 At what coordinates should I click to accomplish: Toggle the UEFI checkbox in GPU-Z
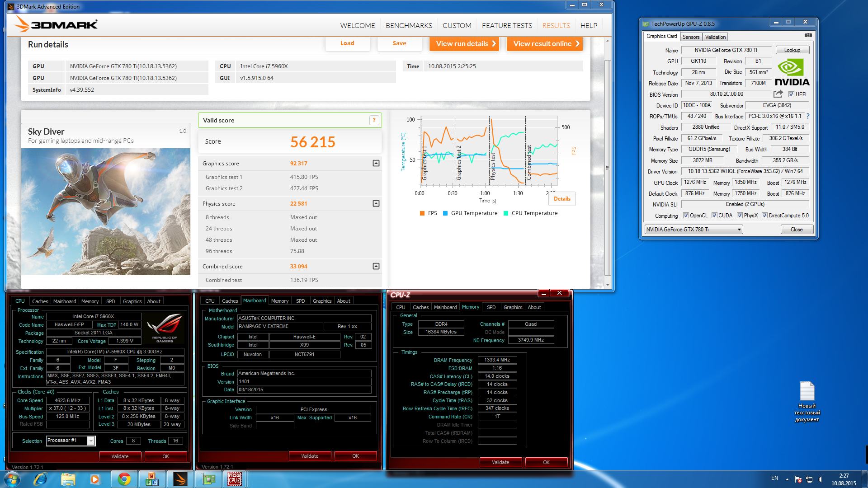791,94
